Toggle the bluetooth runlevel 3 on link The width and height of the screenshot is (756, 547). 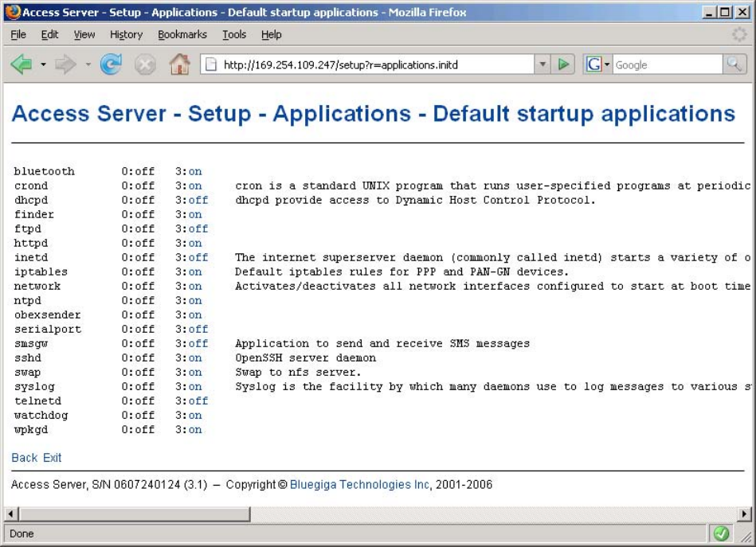[x=195, y=171]
